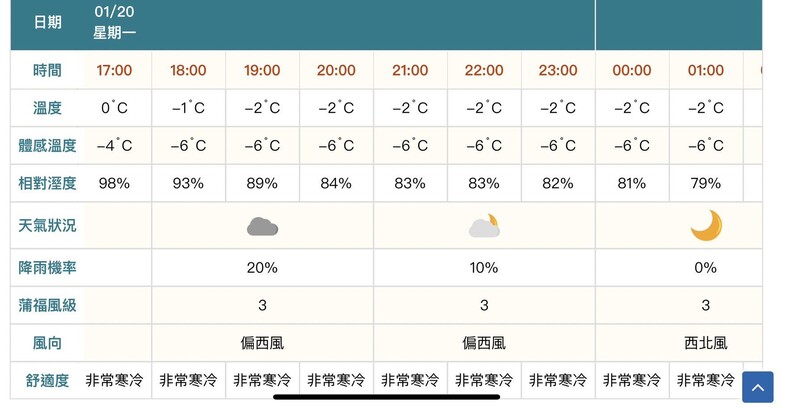
Task: Click the 98% relative humidity value
Action: pos(114,183)
